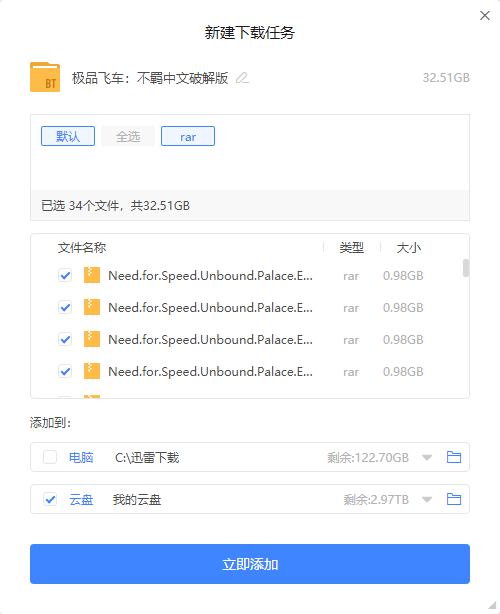Open folder browser for 电脑 download path
Screen dimensions: 500x614
click(454, 457)
